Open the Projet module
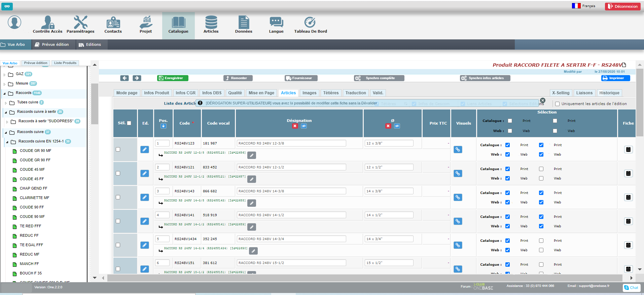 click(x=146, y=25)
